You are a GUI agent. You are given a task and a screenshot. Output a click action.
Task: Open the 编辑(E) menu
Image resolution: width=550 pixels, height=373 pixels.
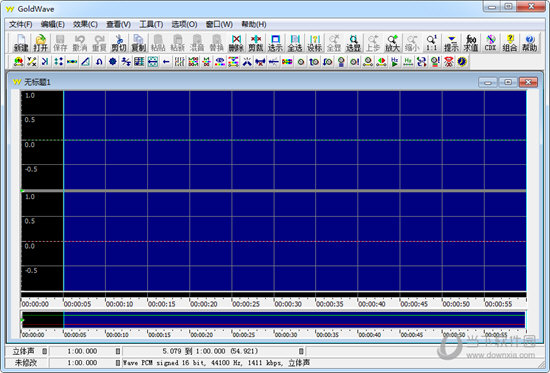coord(53,24)
